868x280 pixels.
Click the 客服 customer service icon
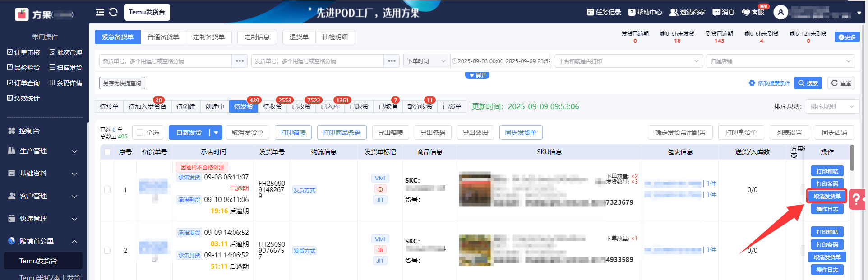746,12
